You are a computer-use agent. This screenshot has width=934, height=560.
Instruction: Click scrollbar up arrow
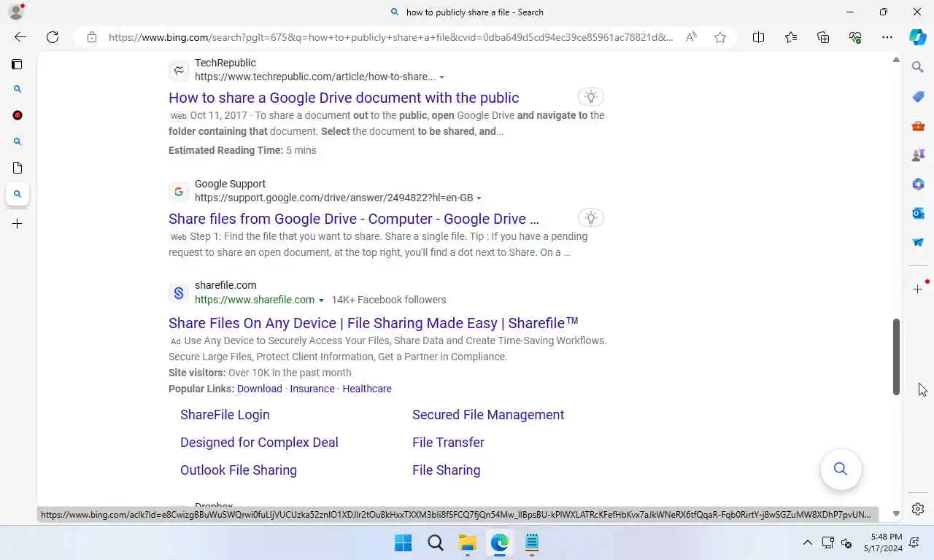[896, 60]
